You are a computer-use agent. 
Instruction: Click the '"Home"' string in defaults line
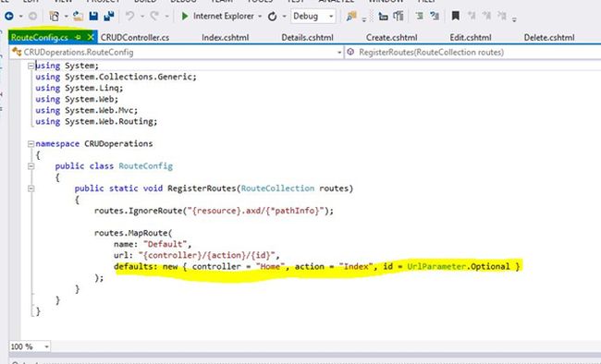(271, 266)
